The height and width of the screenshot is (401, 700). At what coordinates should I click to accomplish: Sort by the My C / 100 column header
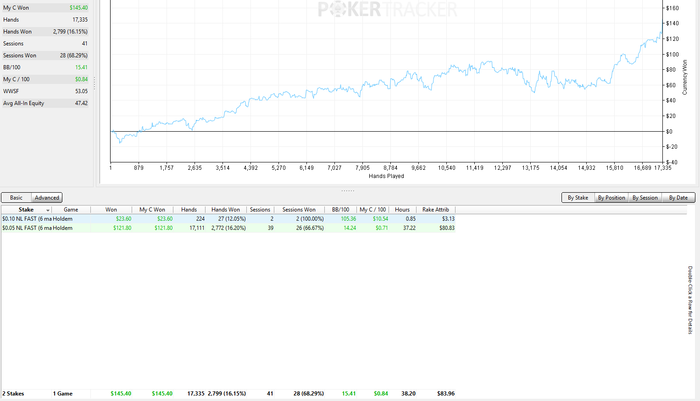click(373, 209)
